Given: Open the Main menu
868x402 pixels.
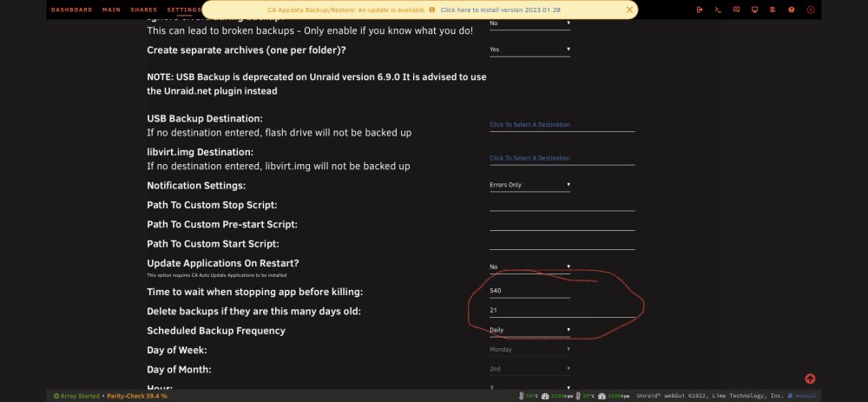Looking at the screenshot, I should (x=111, y=10).
